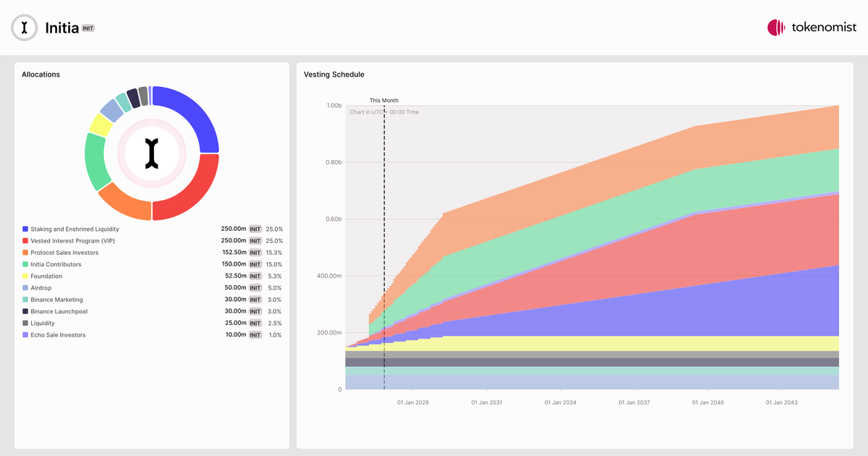This screenshot has width=868, height=456.
Task: Click the green Contributors donut segment
Action: click(95, 161)
